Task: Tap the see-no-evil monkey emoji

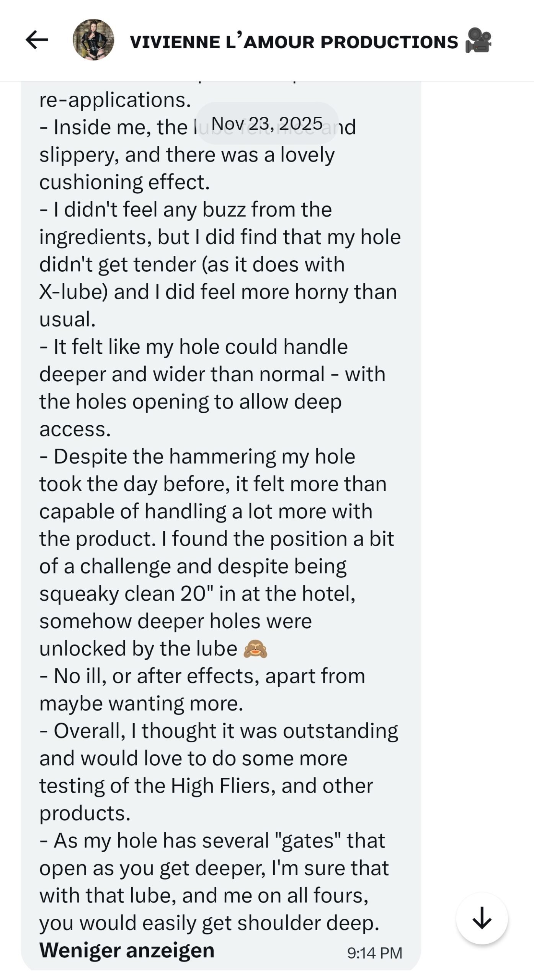Action: tap(255, 649)
